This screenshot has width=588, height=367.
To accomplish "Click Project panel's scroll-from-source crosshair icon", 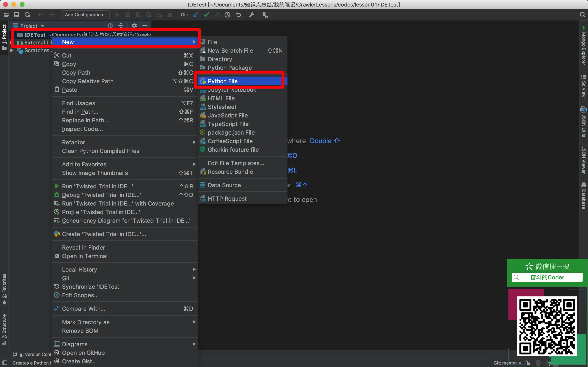I will point(110,26).
